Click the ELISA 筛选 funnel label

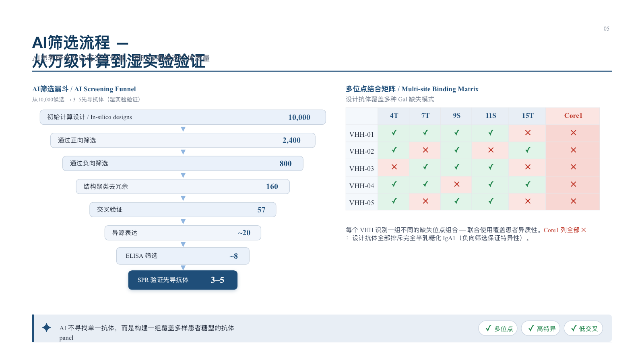coord(141,256)
